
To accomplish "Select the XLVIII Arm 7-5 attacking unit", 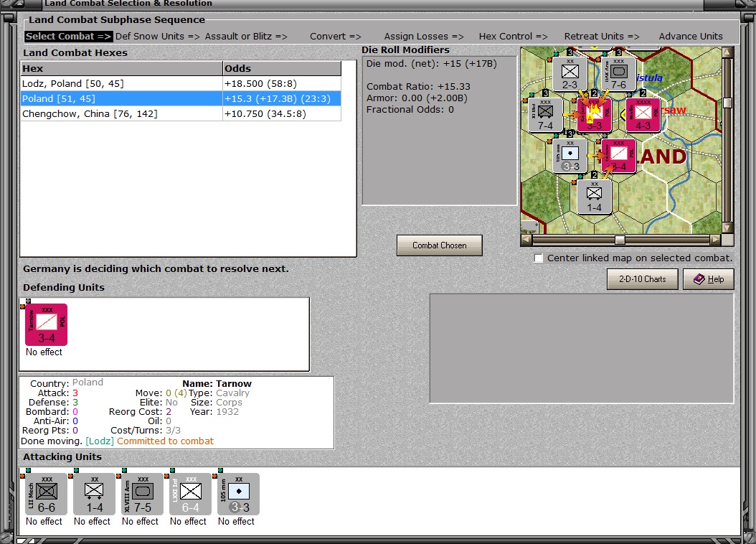I will click(x=142, y=494).
